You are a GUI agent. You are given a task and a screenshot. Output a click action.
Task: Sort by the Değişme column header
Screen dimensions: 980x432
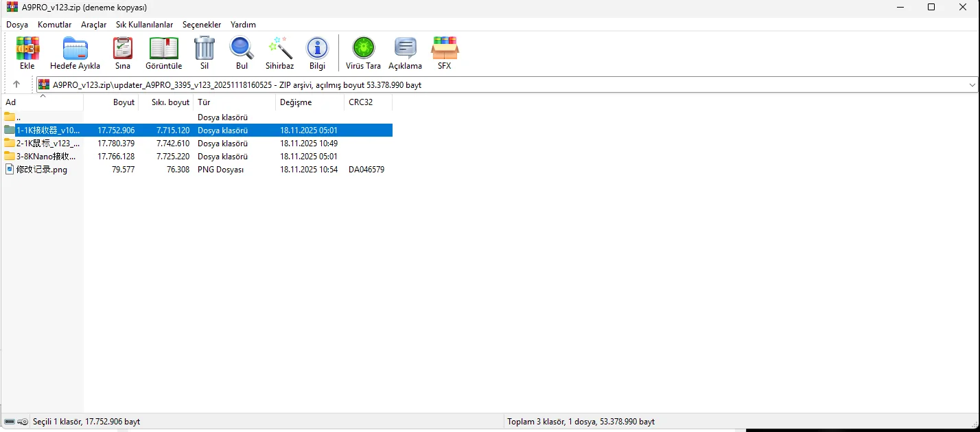[310, 102]
